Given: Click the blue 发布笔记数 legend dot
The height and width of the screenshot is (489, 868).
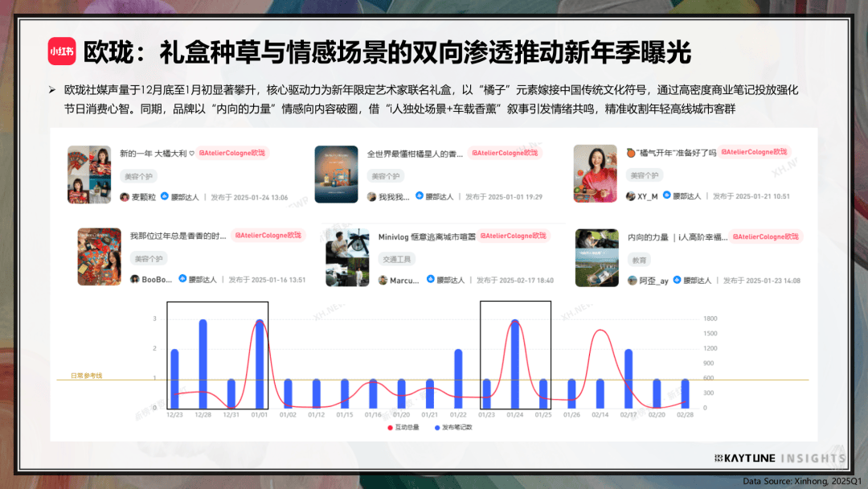Looking at the screenshot, I should click(437, 428).
